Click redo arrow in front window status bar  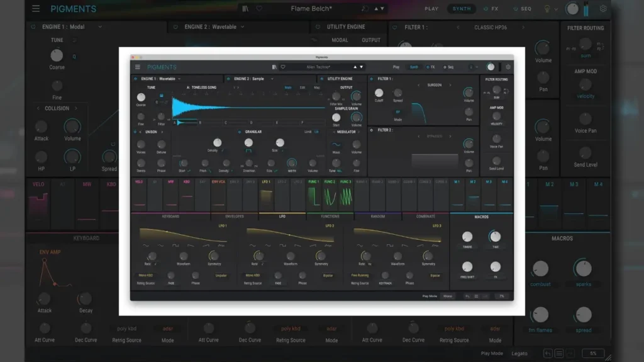485,296
